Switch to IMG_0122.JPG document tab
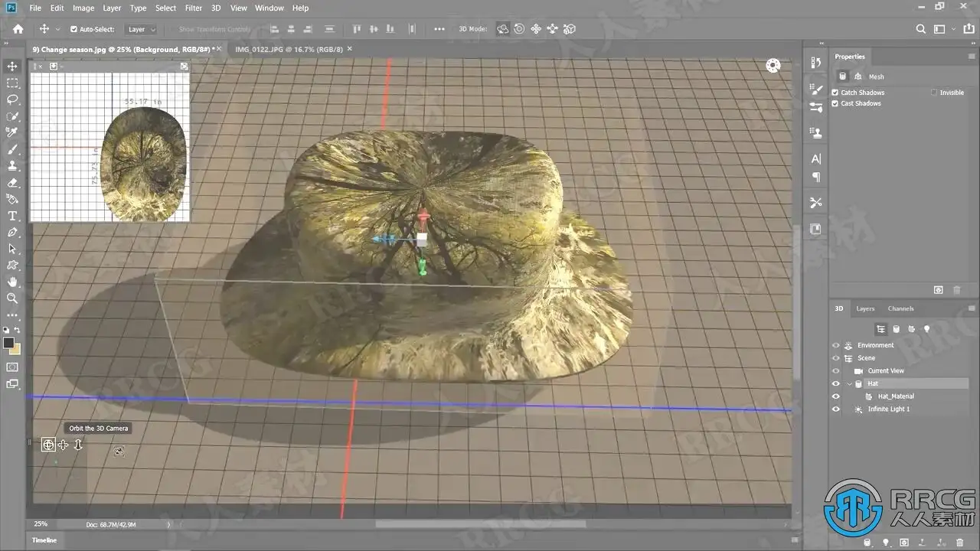 point(289,48)
